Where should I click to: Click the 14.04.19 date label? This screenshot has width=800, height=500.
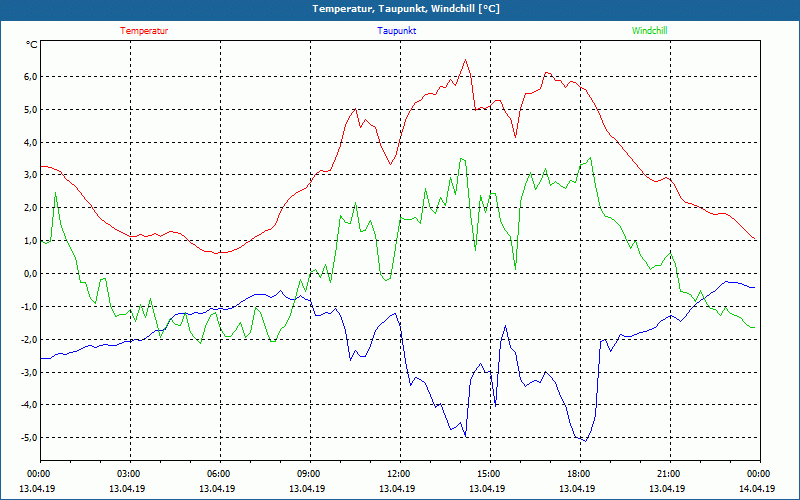coord(757,488)
